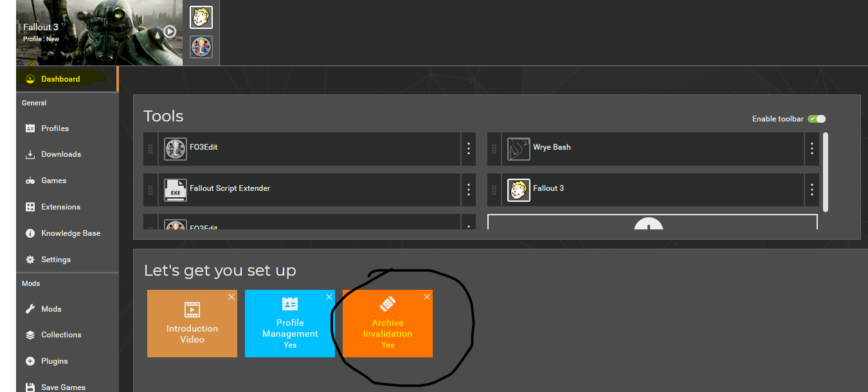The image size is (868, 392).
Task: Click the Extensions puzzle icon
Action: tap(30, 207)
